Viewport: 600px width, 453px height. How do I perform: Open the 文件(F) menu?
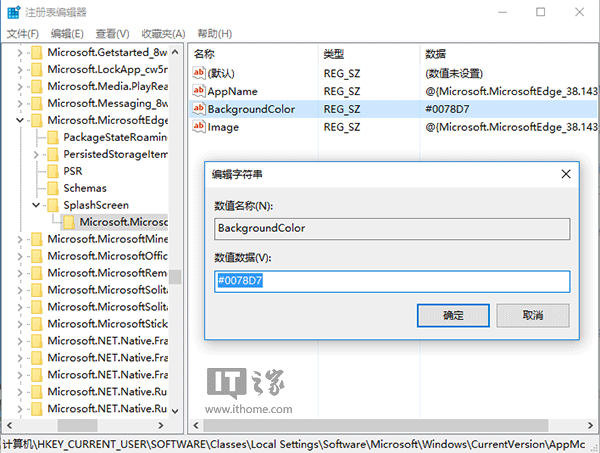[23, 34]
